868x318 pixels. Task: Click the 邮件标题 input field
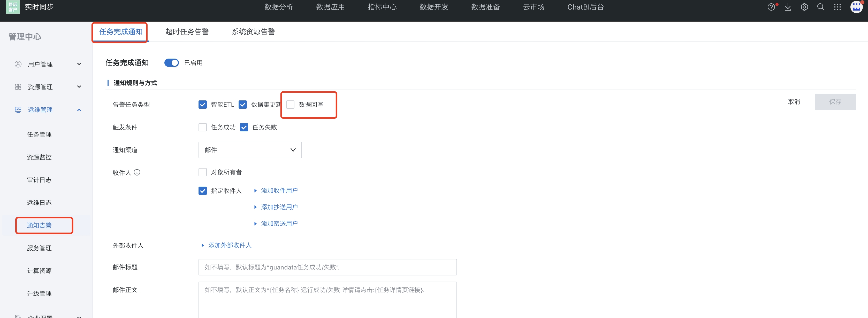[x=328, y=267]
